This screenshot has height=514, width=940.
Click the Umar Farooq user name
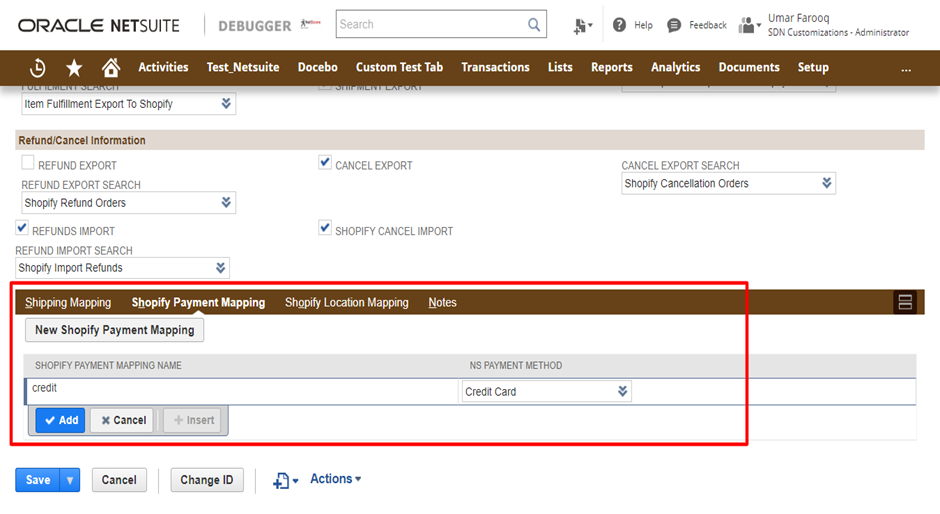click(x=799, y=18)
